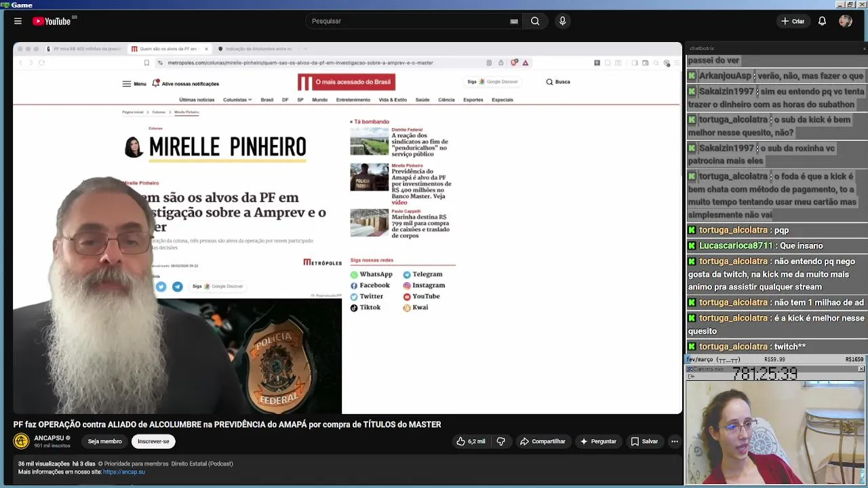
Task: Open the WhatsApp social link
Action: (x=372, y=274)
